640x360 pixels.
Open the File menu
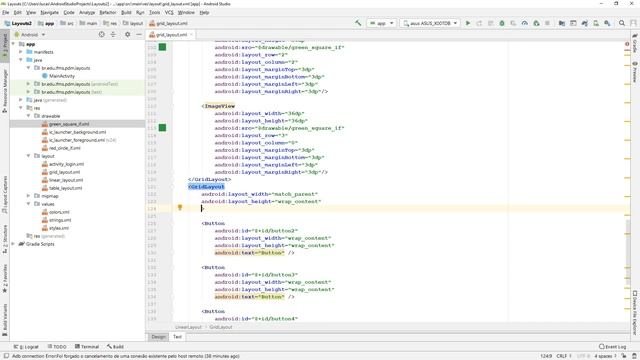5,13
